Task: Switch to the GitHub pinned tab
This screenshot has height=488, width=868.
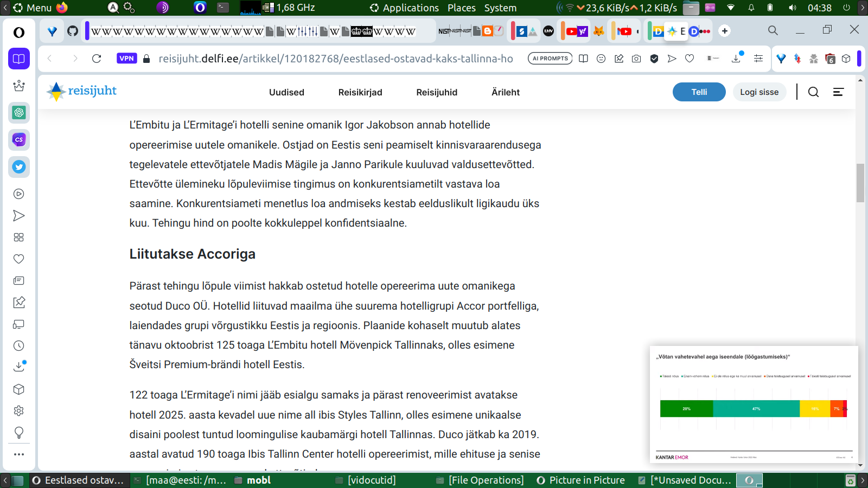Action: pyautogui.click(x=73, y=31)
